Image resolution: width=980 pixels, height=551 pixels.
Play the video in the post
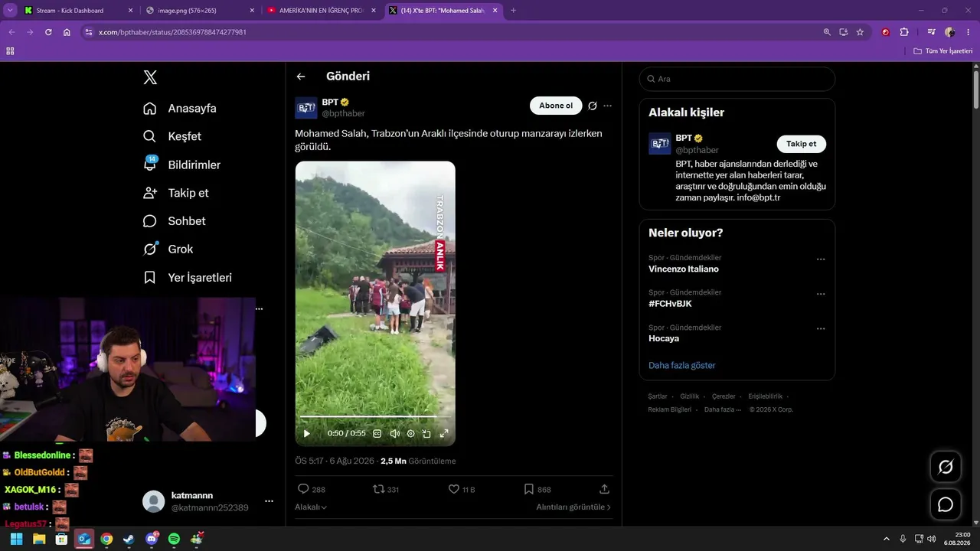[x=306, y=433]
